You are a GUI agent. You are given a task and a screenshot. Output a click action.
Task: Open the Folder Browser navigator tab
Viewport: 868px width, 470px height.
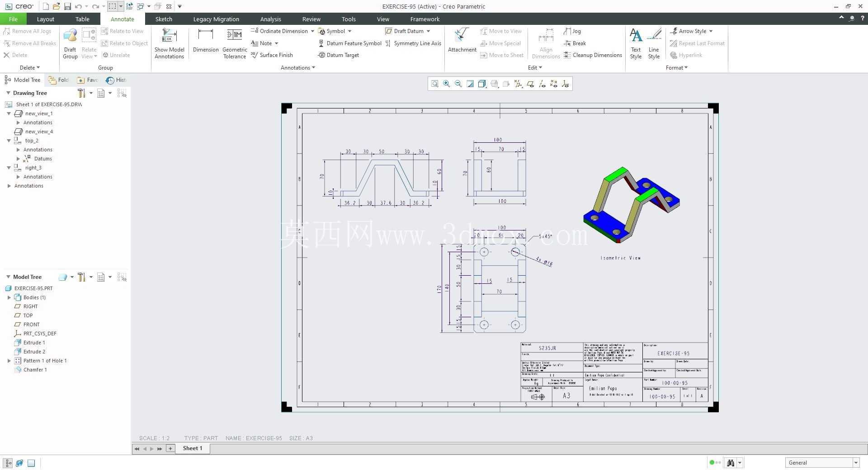tap(59, 80)
